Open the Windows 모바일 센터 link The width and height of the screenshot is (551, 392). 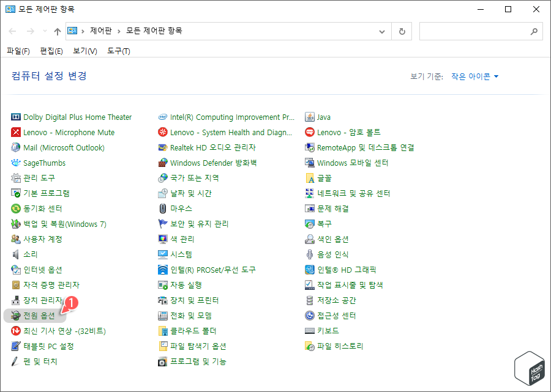coord(353,163)
